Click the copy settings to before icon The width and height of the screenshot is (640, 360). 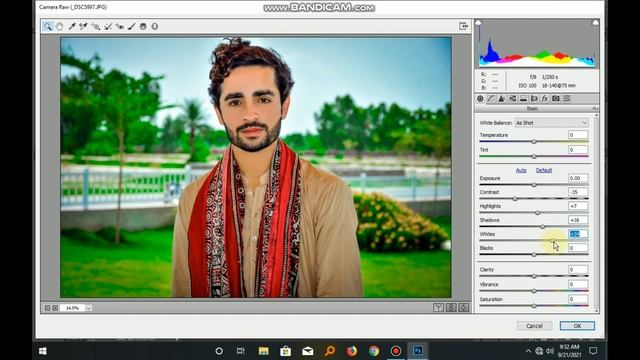(464, 308)
